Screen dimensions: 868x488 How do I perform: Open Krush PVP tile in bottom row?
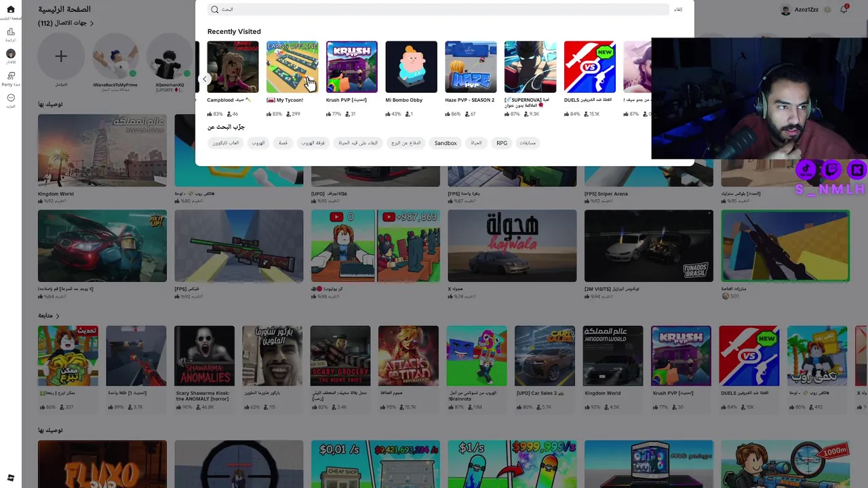click(681, 356)
